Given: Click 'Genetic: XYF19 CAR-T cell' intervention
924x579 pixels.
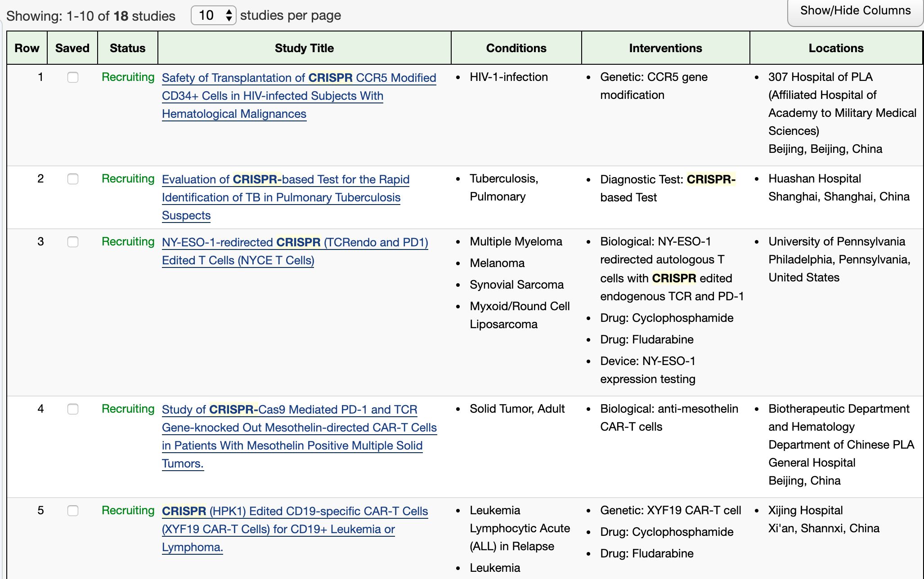Looking at the screenshot, I should tap(670, 510).
